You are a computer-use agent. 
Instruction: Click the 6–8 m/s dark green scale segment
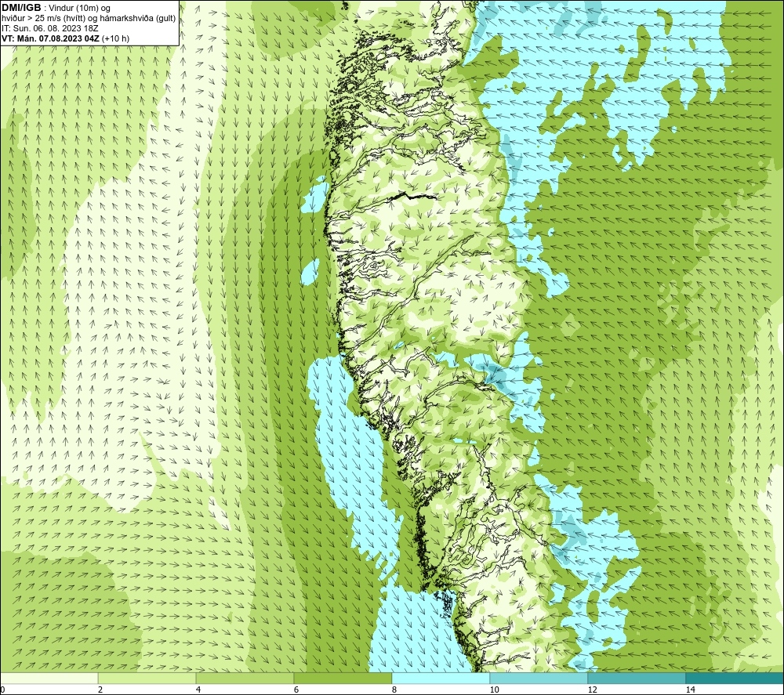point(343,678)
